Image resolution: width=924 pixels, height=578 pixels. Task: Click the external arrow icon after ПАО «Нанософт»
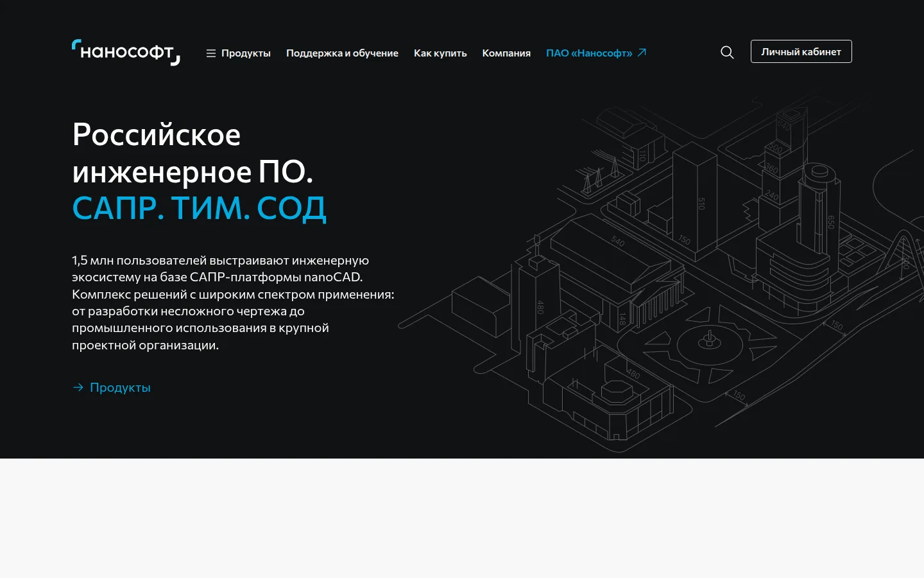point(642,53)
